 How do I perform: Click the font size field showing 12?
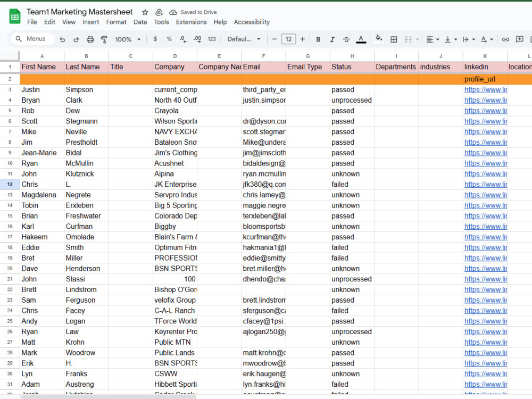coord(288,39)
